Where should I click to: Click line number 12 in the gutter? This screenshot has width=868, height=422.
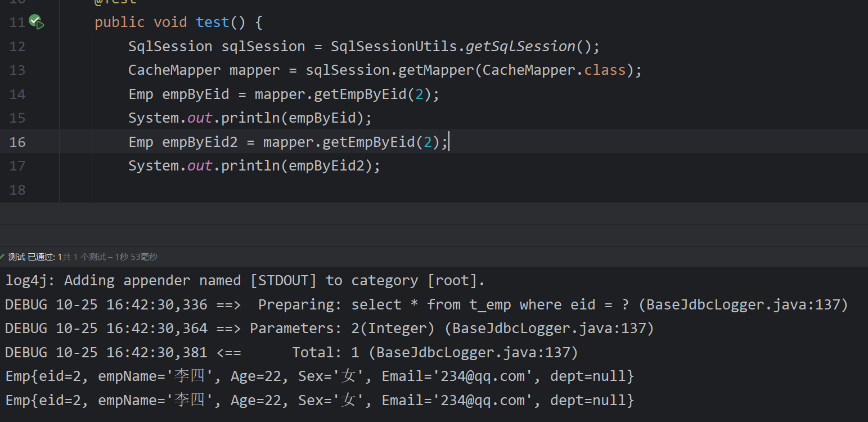(x=17, y=46)
